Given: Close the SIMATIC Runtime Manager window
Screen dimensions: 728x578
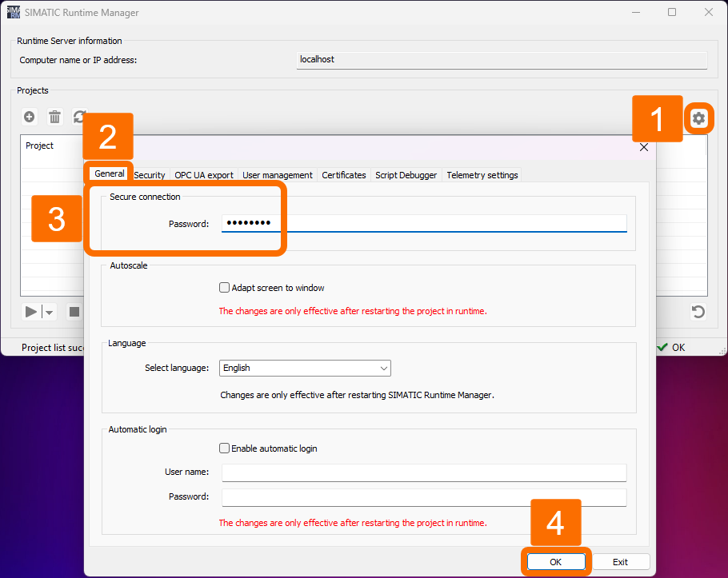Looking at the screenshot, I should point(709,12).
